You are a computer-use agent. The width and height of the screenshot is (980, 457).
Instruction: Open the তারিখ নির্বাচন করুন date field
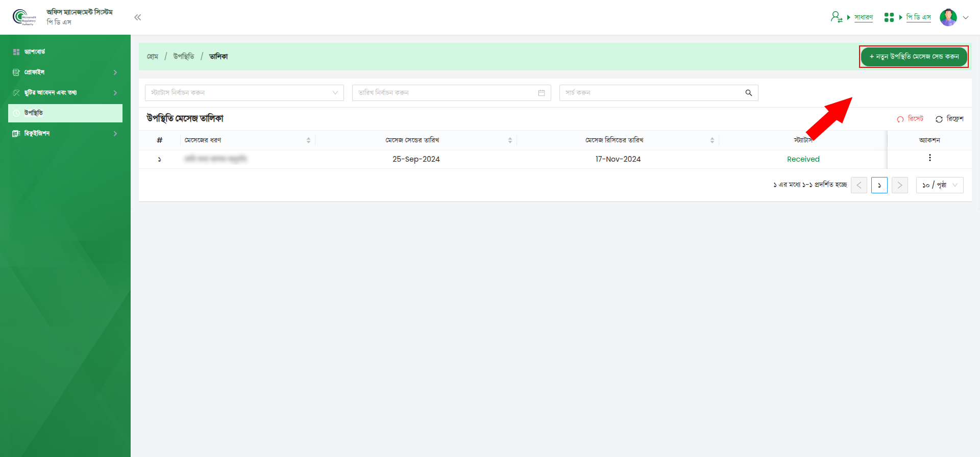pyautogui.click(x=452, y=93)
